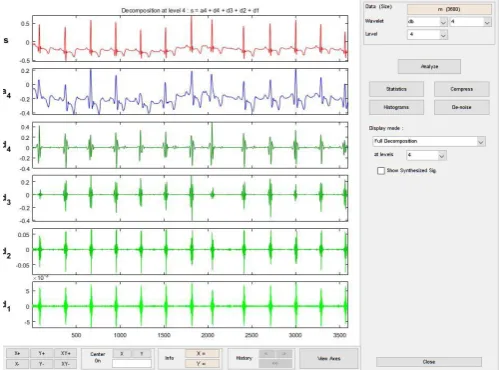Click the X- zoom out button

(x=17, y=364)
